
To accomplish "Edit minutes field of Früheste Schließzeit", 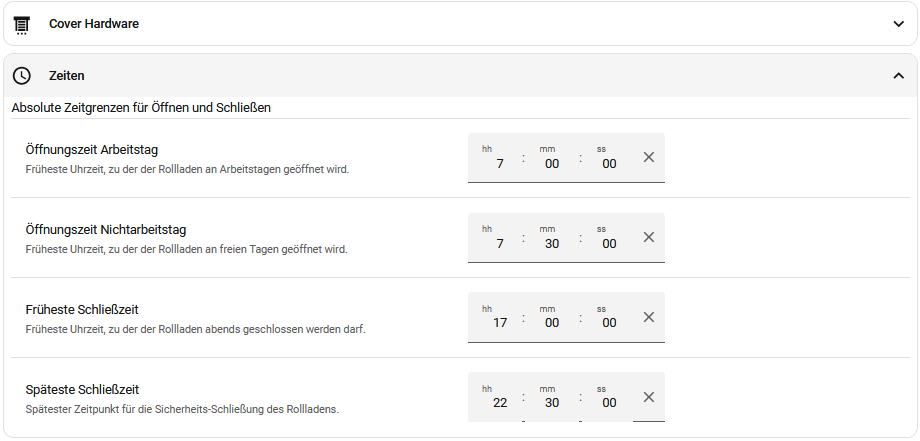I will (x=552, y=317).
